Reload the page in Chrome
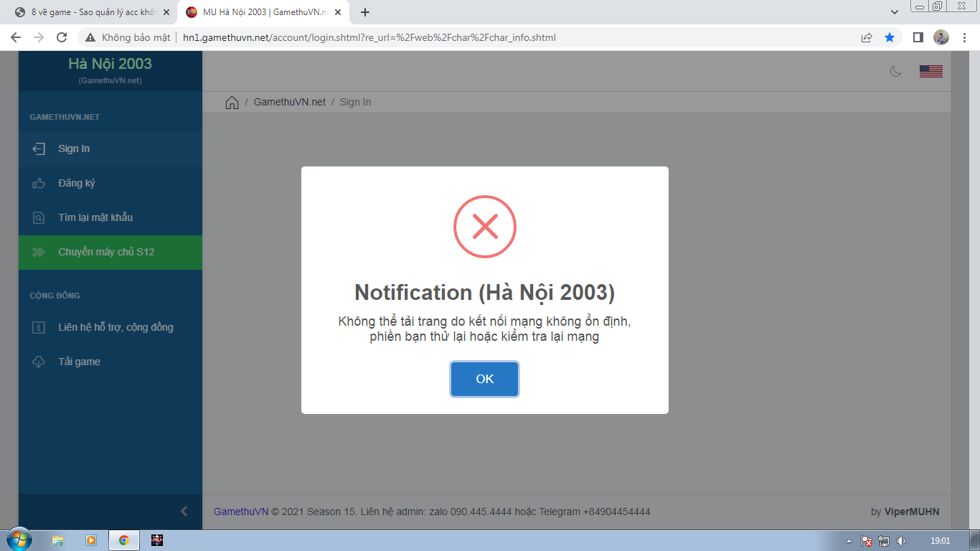This screenshot has width=980, height=551. (x=62, y=37)
